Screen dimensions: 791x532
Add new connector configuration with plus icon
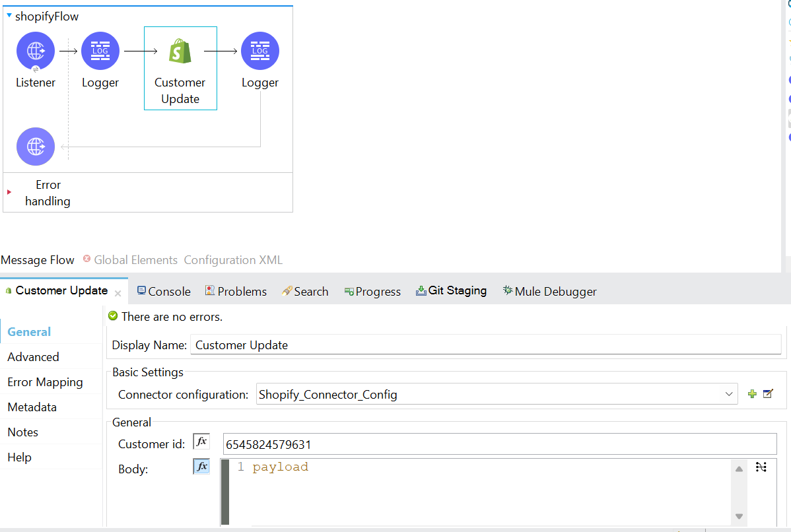(752, 394)
